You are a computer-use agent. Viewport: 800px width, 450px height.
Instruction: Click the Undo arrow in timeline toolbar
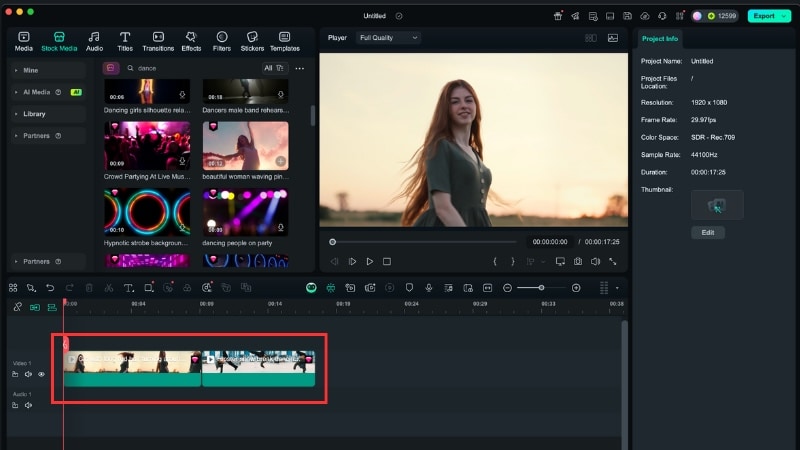pos(50,288)
